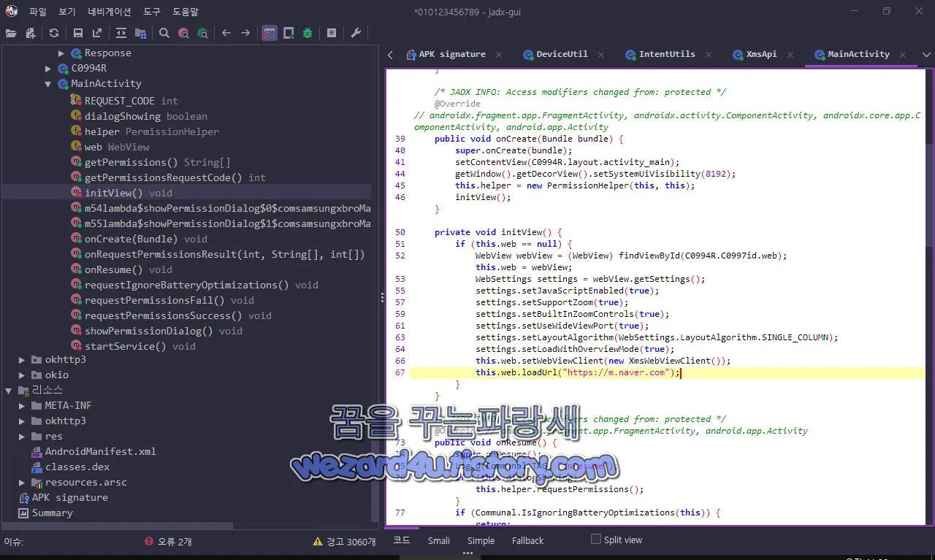Open the 네비게이션 menu

tap(110, 12)
